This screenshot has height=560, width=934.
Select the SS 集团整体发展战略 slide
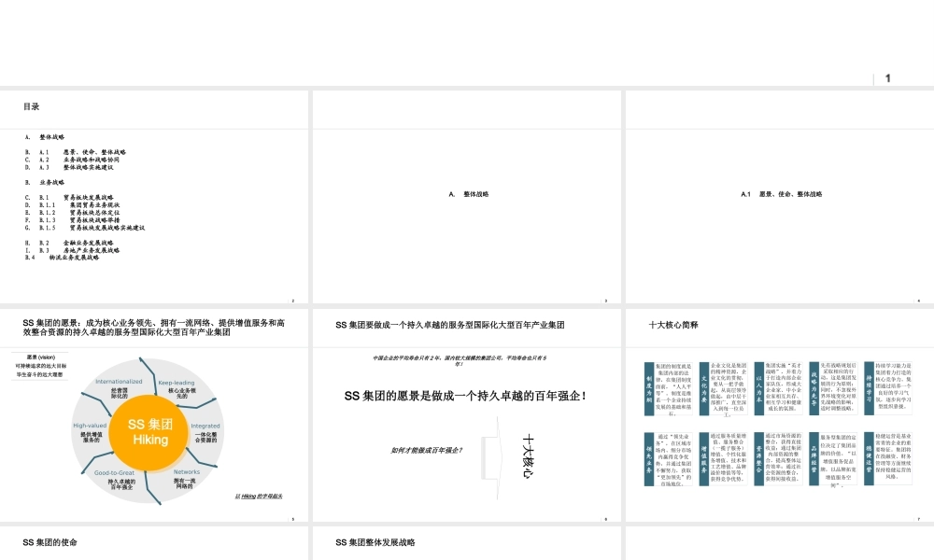[467, 543]
